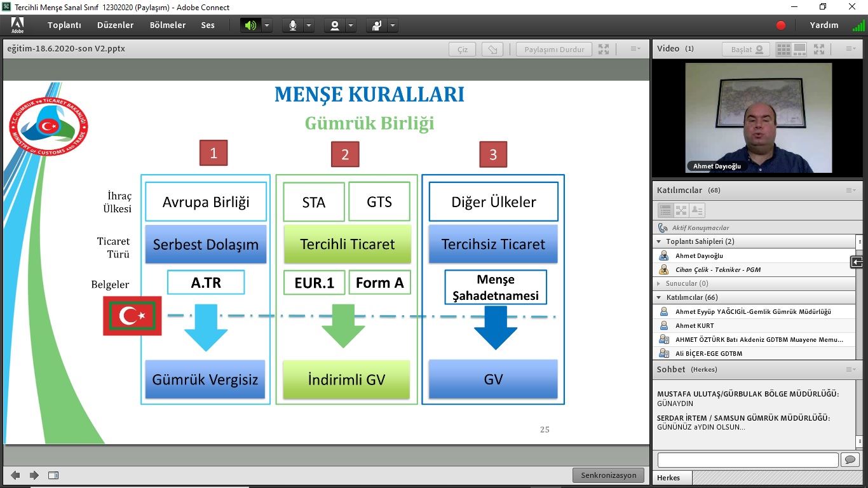The image size is (868, 488).
Task: Toggle the webcam button in top toolbar
Action: pyautogui.click(x=334, y=25)
